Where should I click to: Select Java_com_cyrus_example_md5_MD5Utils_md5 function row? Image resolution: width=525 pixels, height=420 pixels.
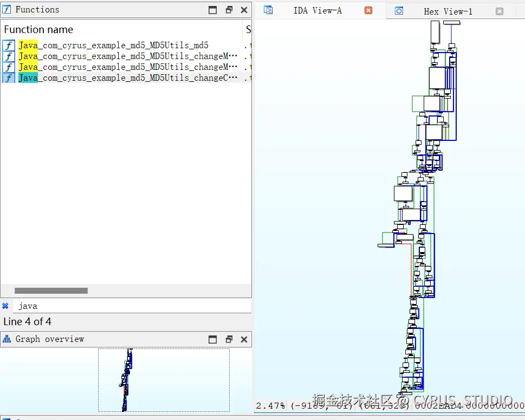tap(126, 45)
